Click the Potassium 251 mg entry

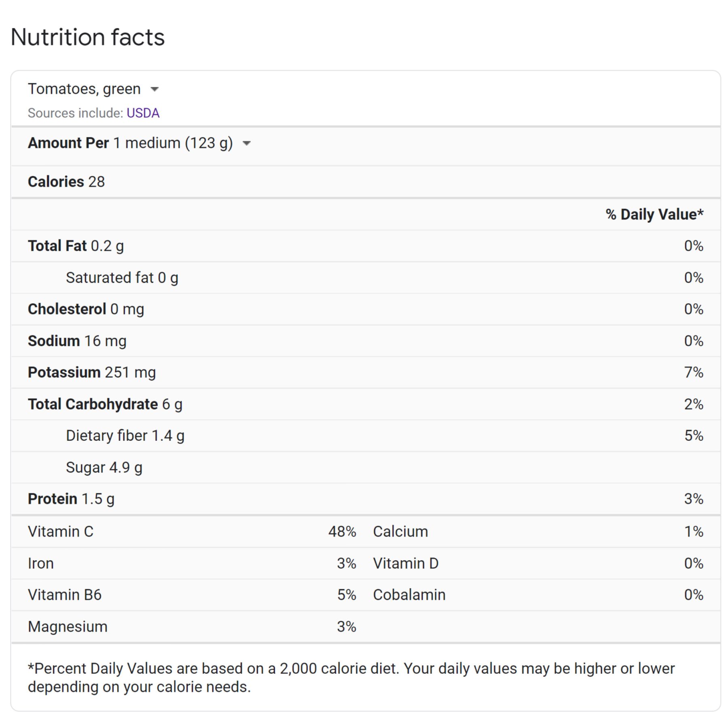tap(91, 372)
